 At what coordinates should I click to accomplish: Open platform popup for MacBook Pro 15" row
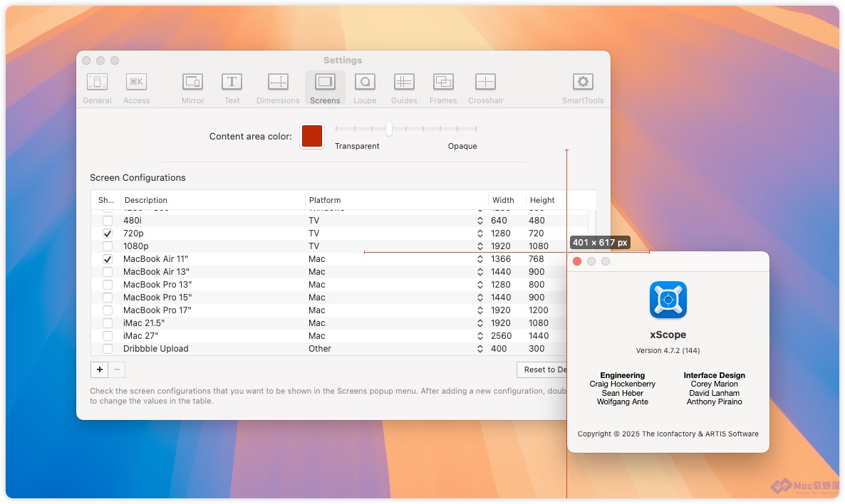coord(479,298)
